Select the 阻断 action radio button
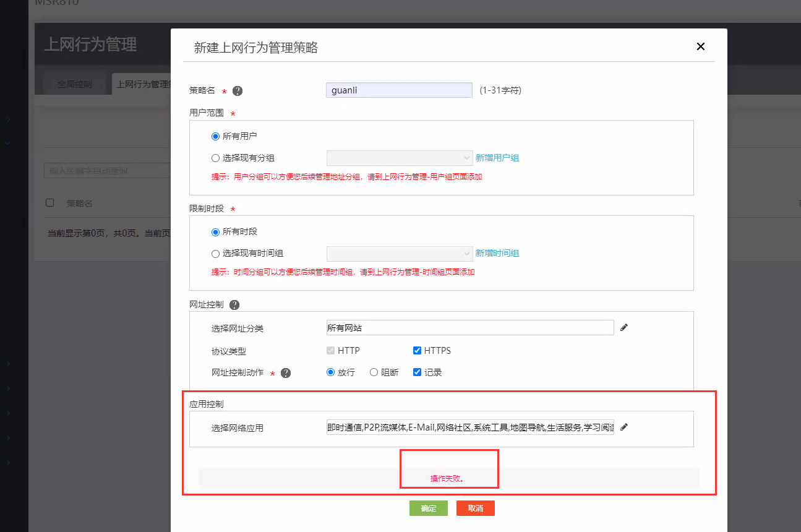 click(374, 372)
